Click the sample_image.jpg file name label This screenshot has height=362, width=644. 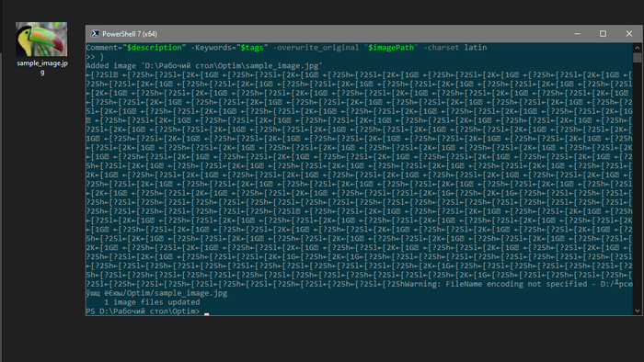[x=42, y=67]
